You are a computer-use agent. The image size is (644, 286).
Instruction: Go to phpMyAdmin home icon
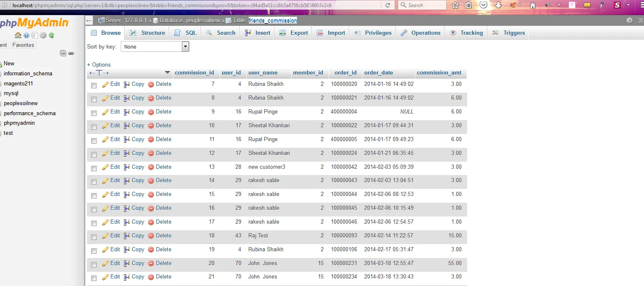[18, 35]
